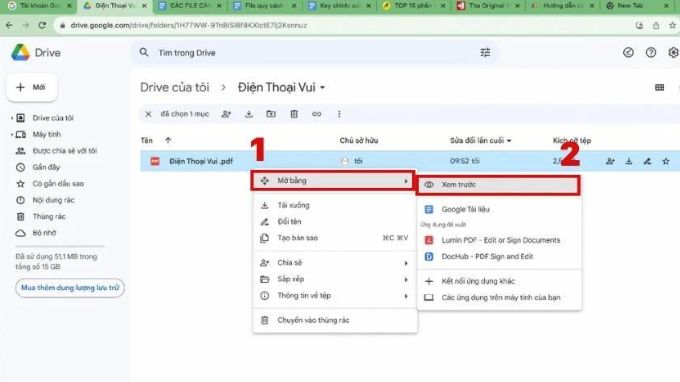680x382 pixels.
Task: Open Gần đây in sidebar
Action: pos(46,167)
